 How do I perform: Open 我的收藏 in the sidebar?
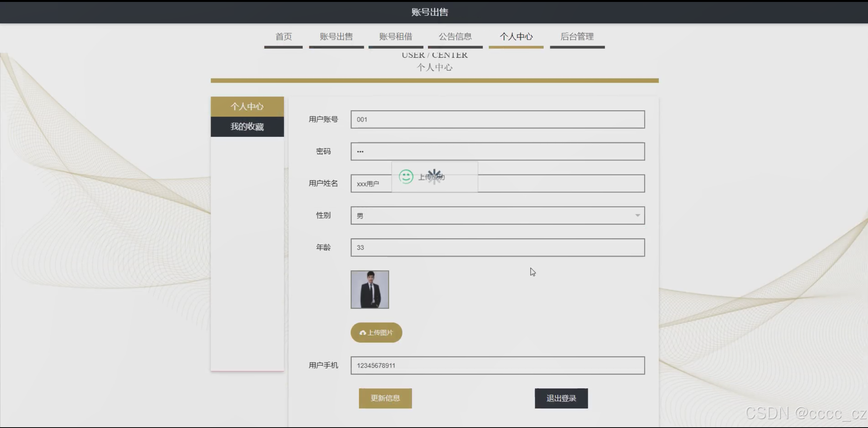[x=247, y=127]
